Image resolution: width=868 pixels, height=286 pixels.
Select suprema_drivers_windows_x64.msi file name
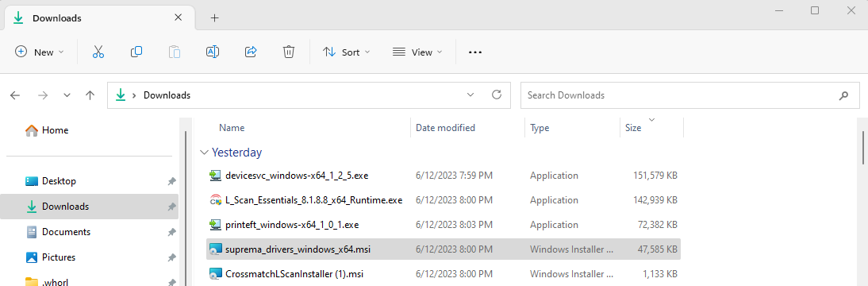point(298,249)
